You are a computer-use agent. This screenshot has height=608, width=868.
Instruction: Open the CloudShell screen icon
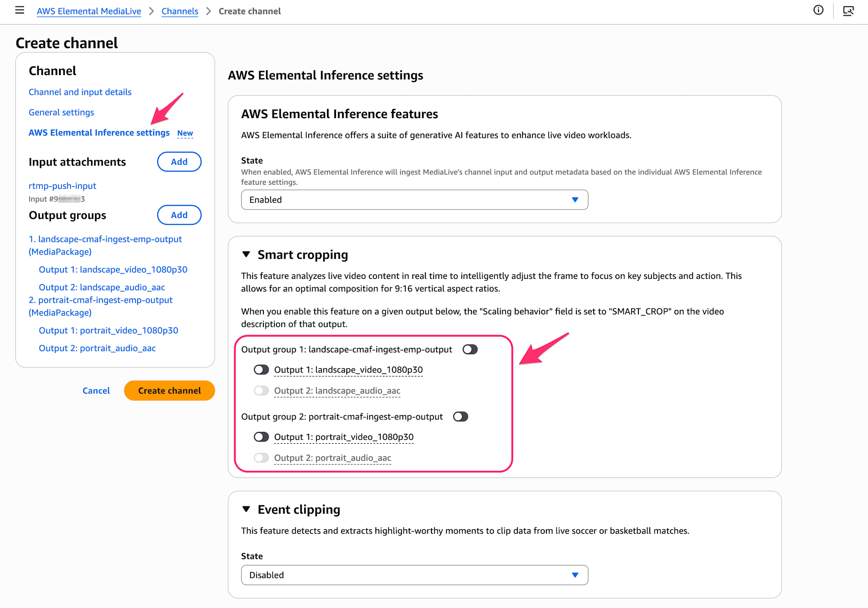[x=848, y=11]
